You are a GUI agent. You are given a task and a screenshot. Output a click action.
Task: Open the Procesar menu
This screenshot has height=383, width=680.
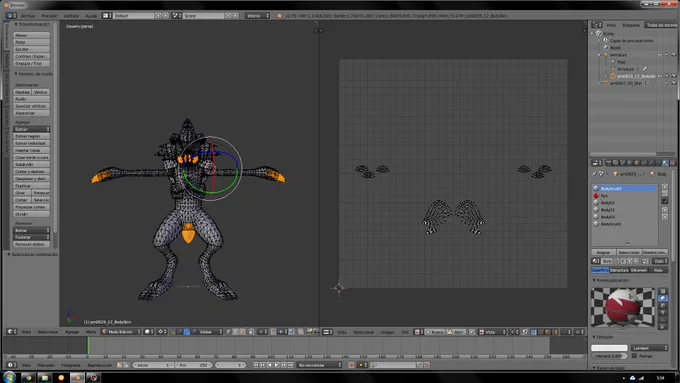pos(49,16)
